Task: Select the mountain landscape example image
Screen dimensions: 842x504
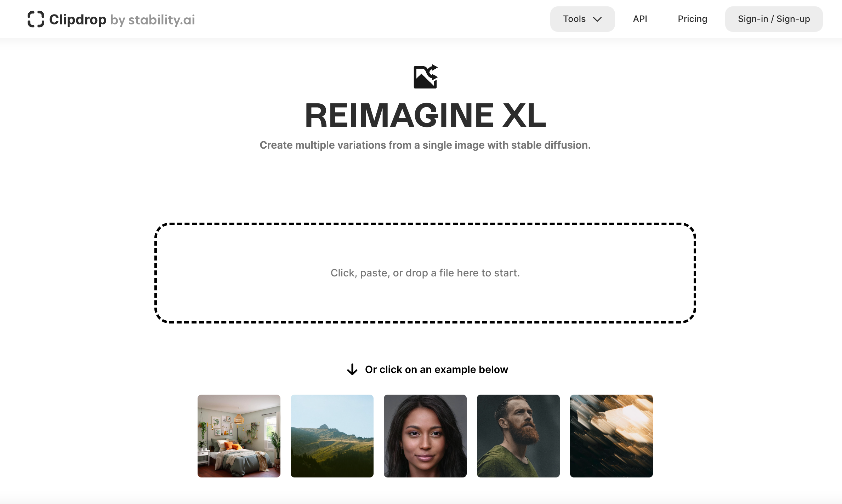Action: tap(332, 436)
